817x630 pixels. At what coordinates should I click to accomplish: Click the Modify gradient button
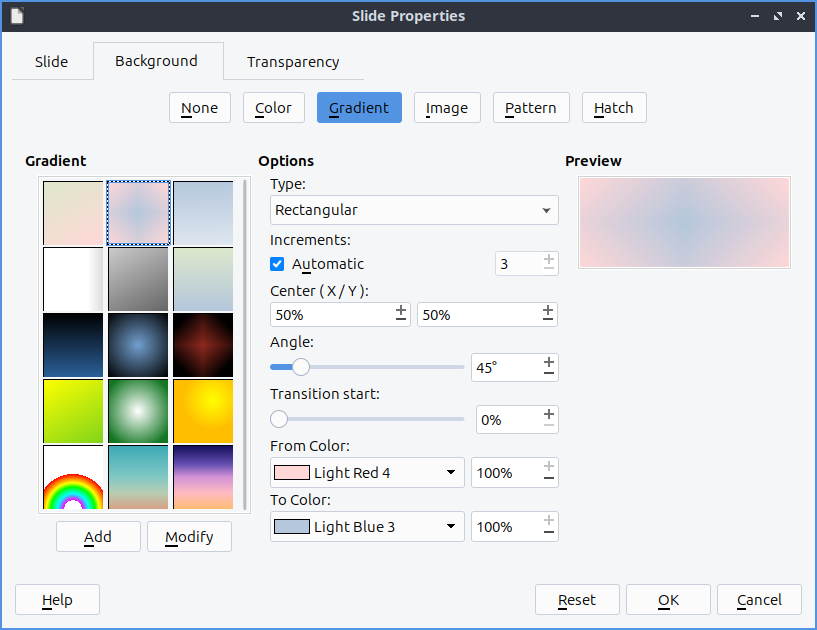pyautogui.click(x=189, y=537)
